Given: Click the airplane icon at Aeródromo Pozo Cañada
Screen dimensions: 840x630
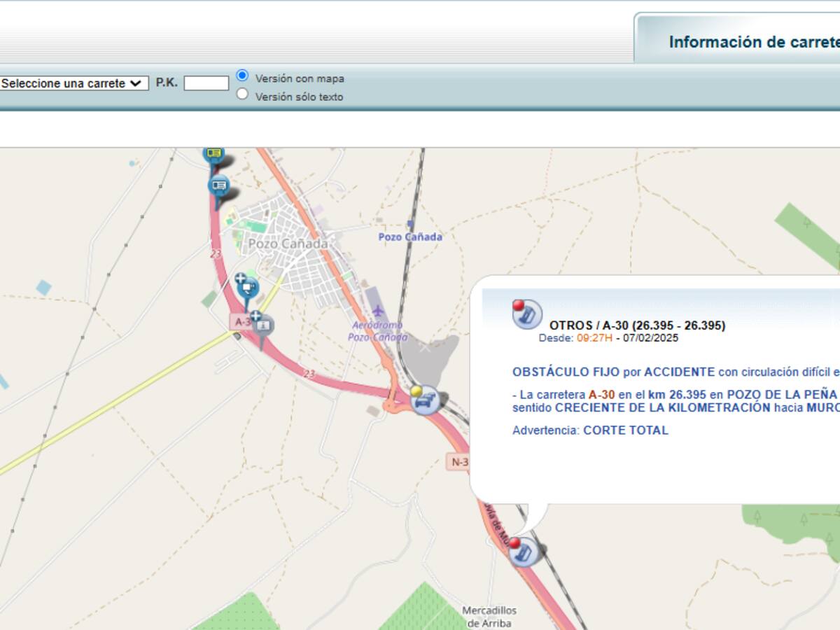Looking at the screenshot, I should (x=379, y=310).
